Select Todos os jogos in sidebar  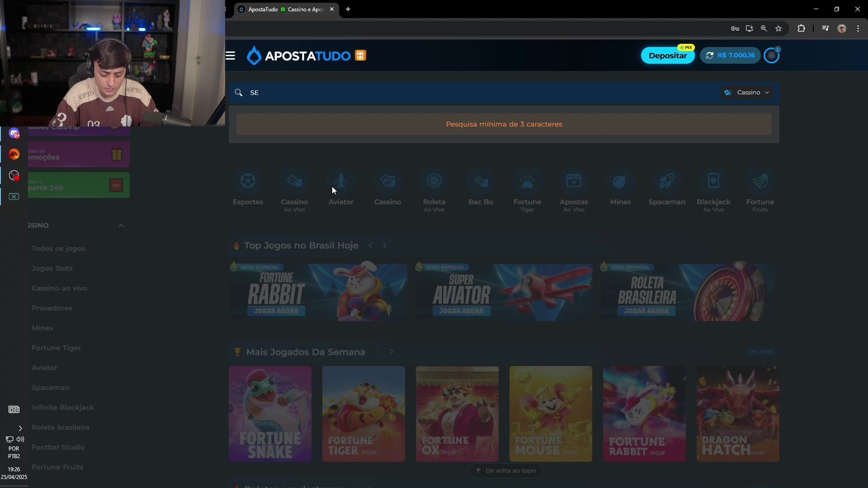[x=58, y=249]
